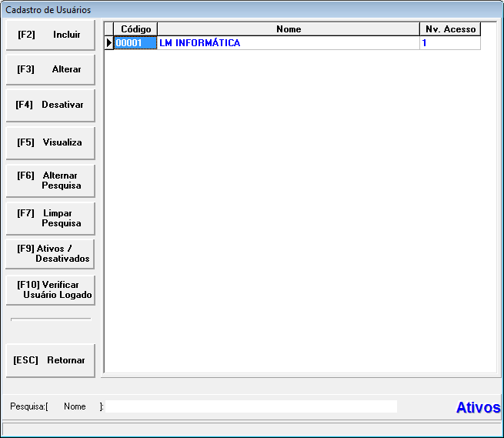Select the code cell 00001
This screenshot has height=438, width=504.
135,43
